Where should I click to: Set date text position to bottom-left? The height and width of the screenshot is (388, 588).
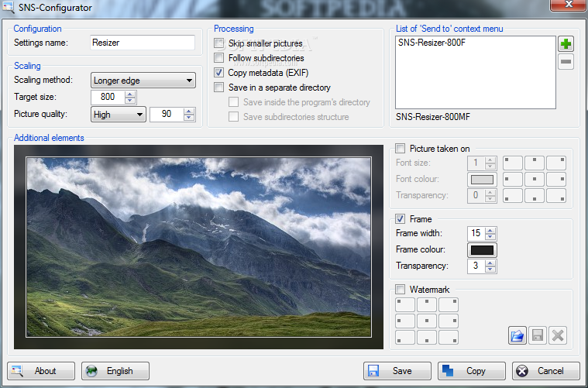pos(513,196)
